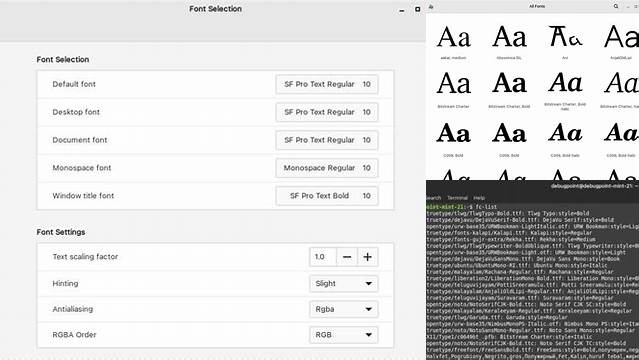This screenshot has width=639, height=360.
Task: Click the search icon in Fonts viewer
Action: click(x=616, y=6)
